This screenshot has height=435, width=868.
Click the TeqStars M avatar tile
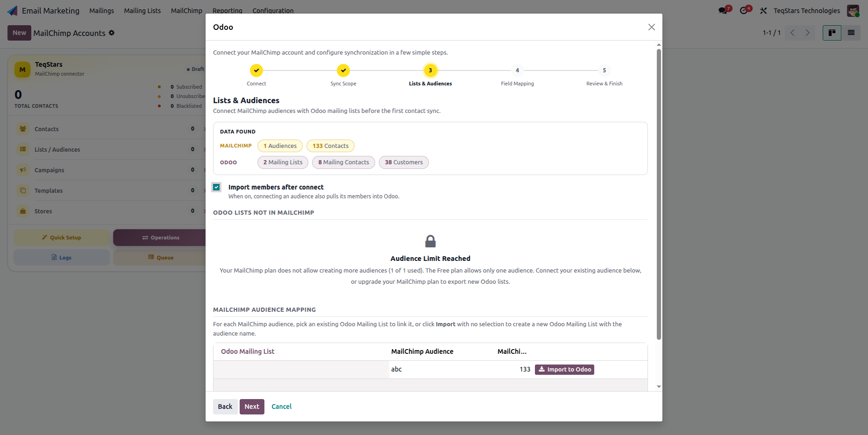coord(22,69)
